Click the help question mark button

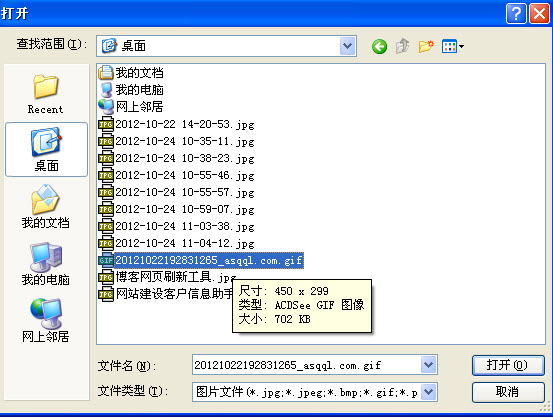516,14
